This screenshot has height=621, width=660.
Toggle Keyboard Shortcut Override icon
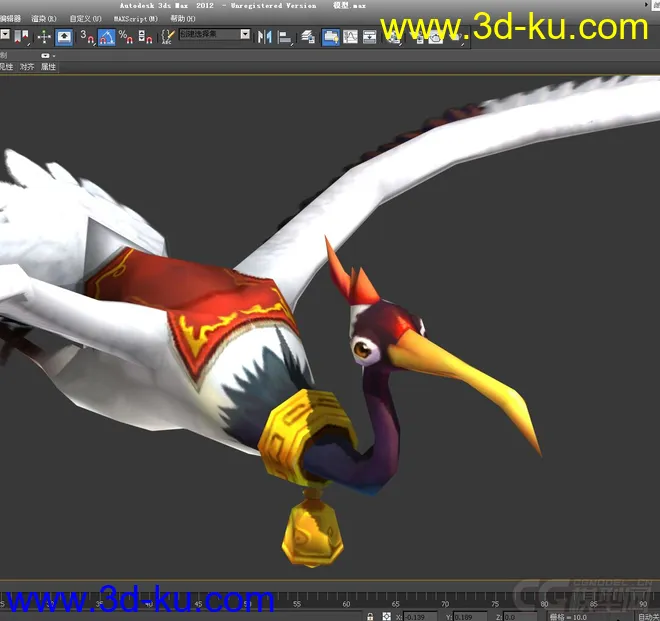(x=64, y=37)
